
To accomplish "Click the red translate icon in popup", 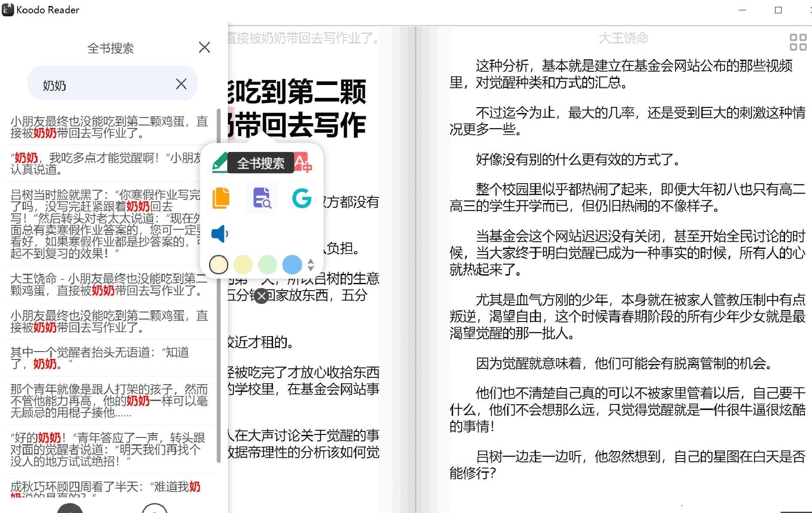I will 303,163.
